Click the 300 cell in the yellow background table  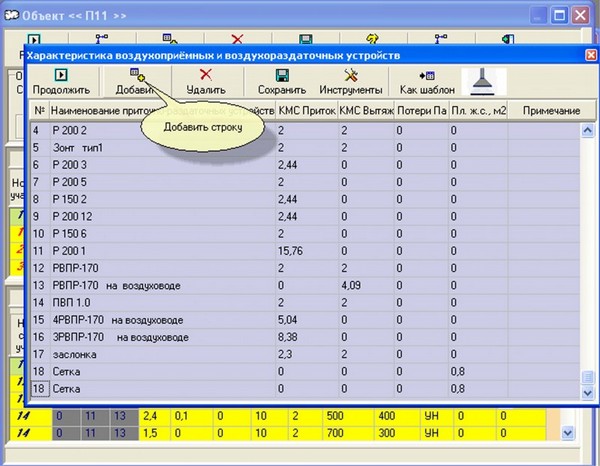coord(397,433)
